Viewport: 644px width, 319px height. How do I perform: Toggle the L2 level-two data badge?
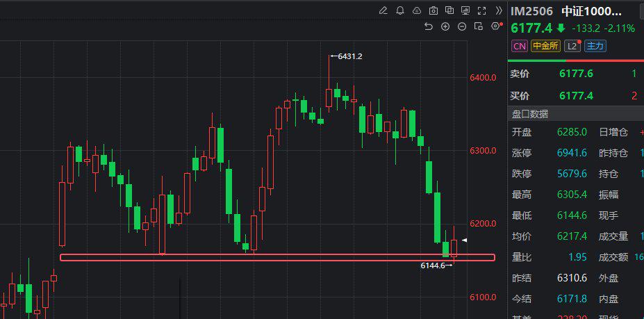[x=572, y=47]
